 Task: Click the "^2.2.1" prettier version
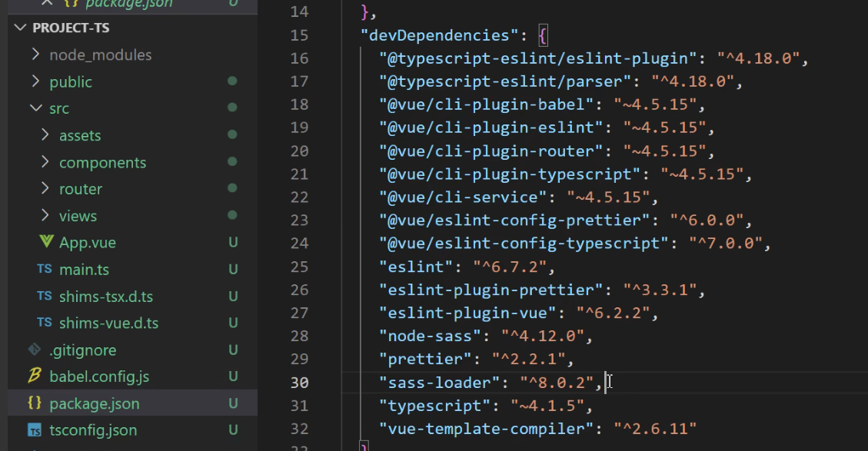click(x=529, y=359)
